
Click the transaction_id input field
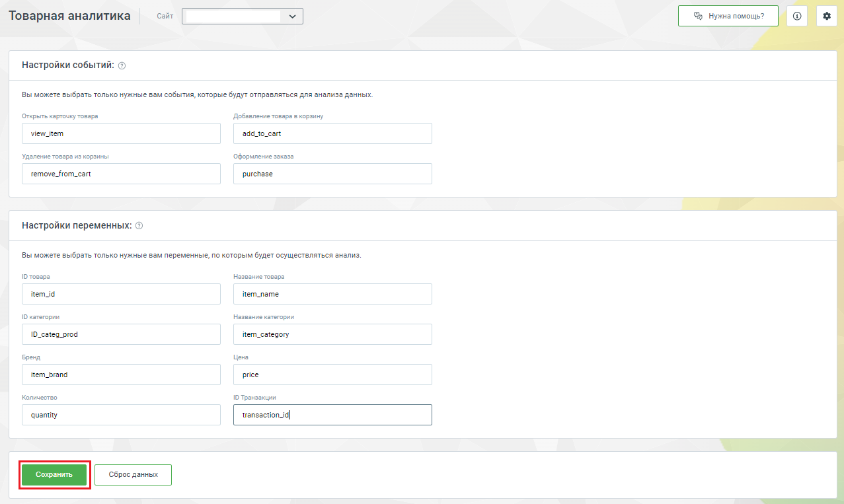tap(332, 415)
